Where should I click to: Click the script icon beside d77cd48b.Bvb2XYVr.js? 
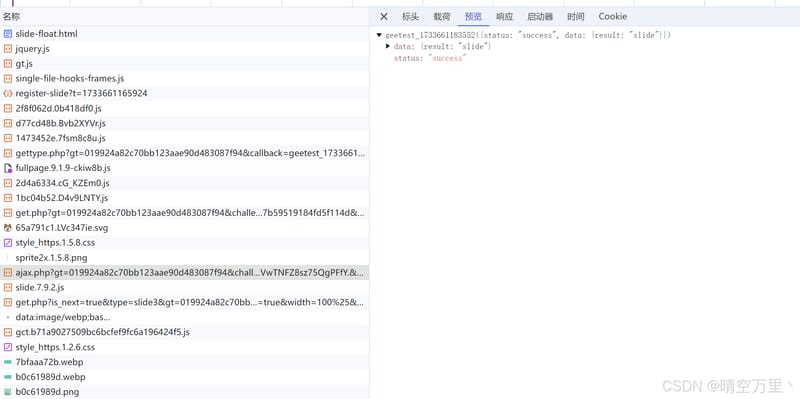coord(8,123)
